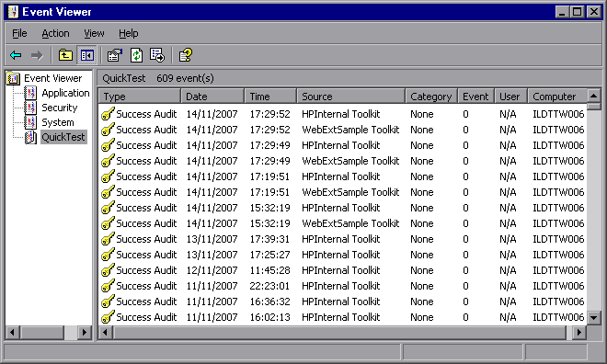607x364 pixels.
Task: Sort by the Event column header
Action: tap(475, 97)
